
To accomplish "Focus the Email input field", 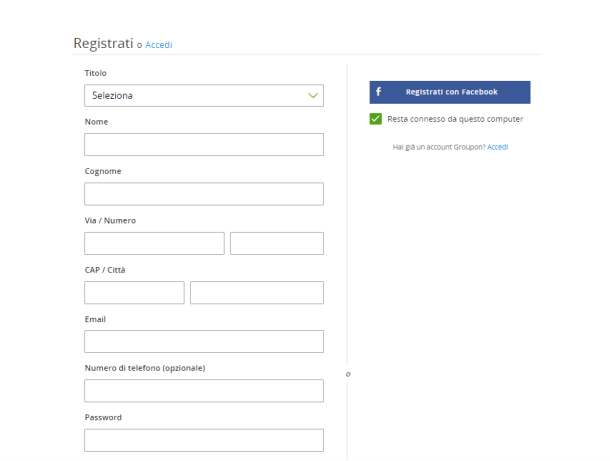I will tap(204, 342).
